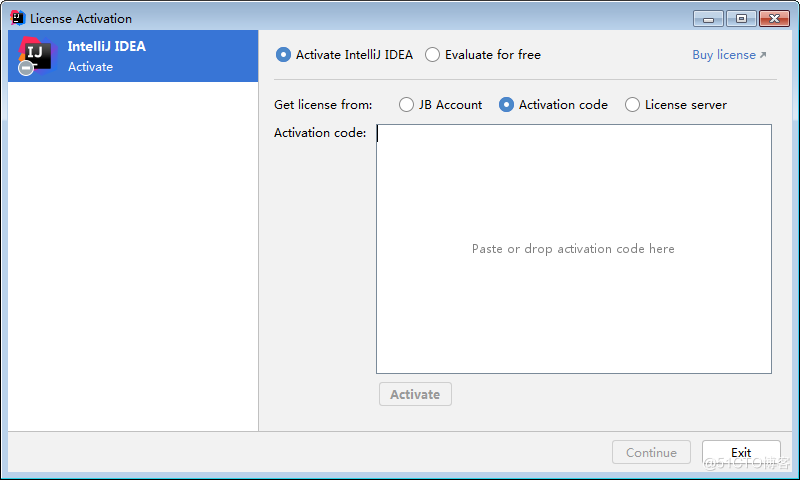
Task: Select JB Account as license source
Action: tap(406, 105)
